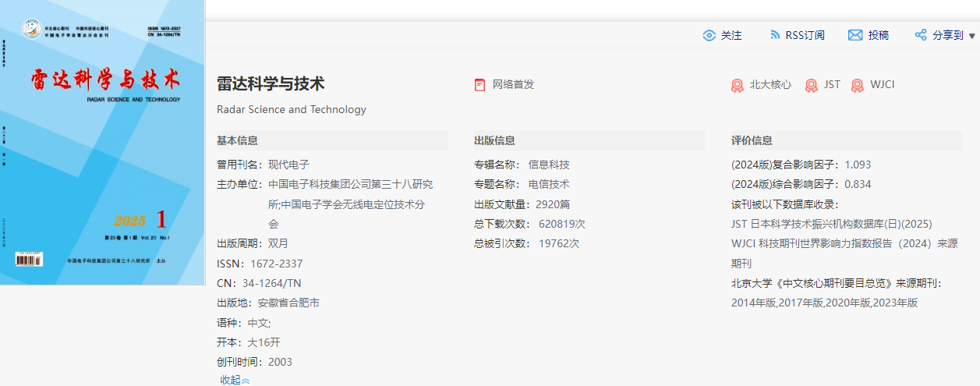
Task: Click the 北京大学《中文核心期刊要目总览》 entry
Action: click(836, 283)
